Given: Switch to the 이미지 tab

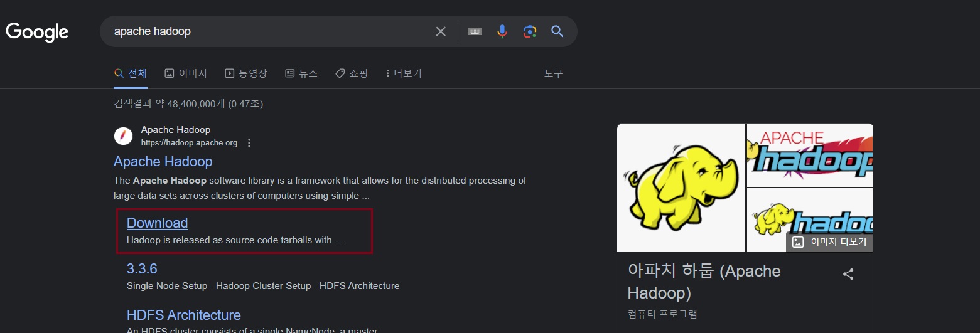Looking at the screenshot, I should 186,73.
